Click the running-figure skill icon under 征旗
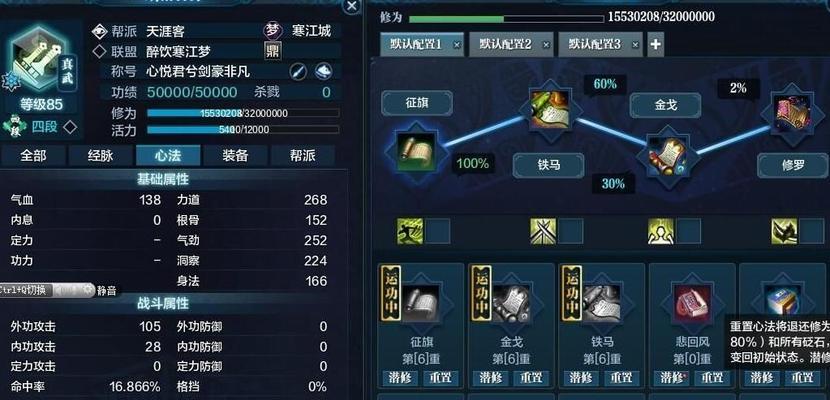Image resolution: width=830 pixels, height=400 pixels. [x=410, y=231]
